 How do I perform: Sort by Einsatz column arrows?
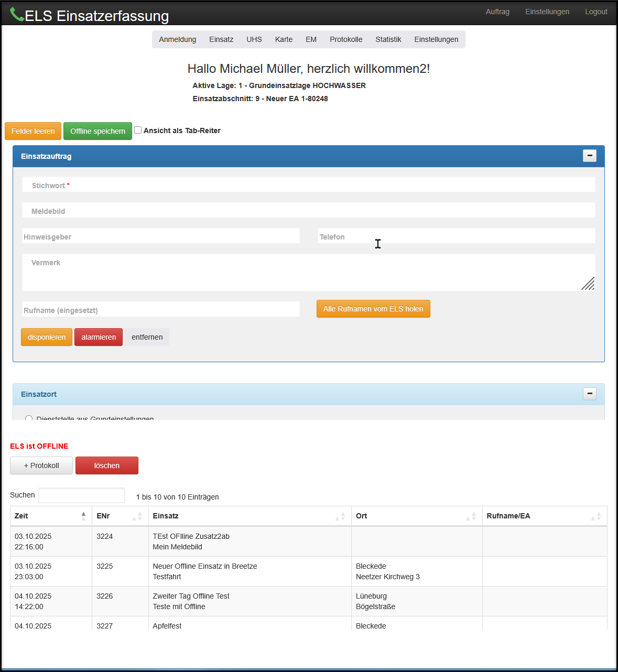click(x=340, y=516)
